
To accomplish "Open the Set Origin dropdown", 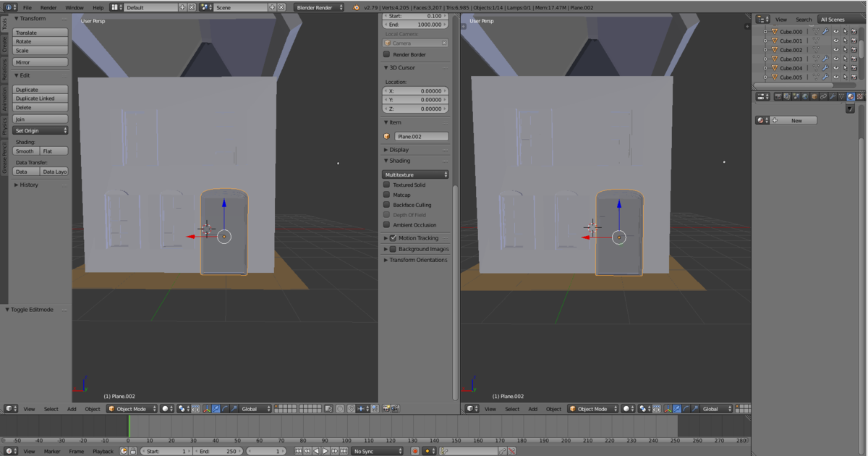I will pyautogui.click(x=41, y=130).
